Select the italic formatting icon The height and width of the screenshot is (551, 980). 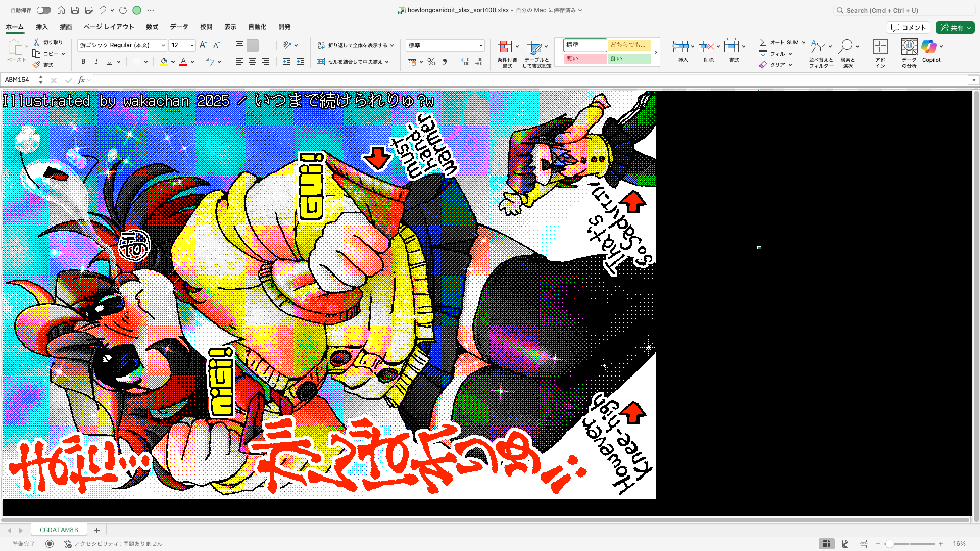click(96, 61)
